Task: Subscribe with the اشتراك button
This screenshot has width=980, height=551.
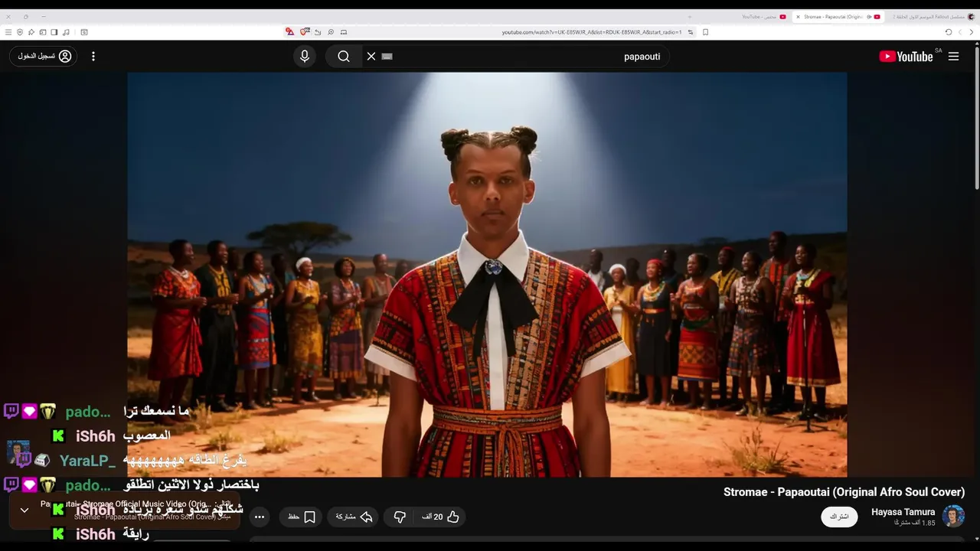Action: [839, 517]
